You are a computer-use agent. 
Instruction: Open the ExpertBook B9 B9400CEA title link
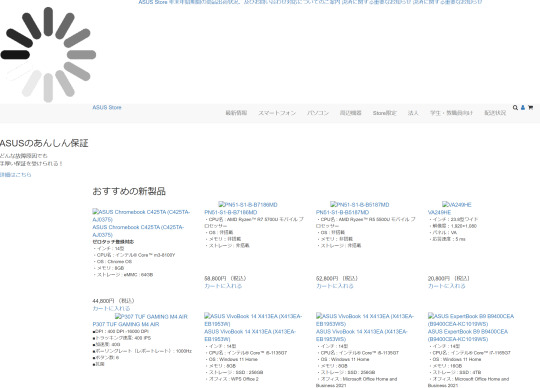[468, 335]
